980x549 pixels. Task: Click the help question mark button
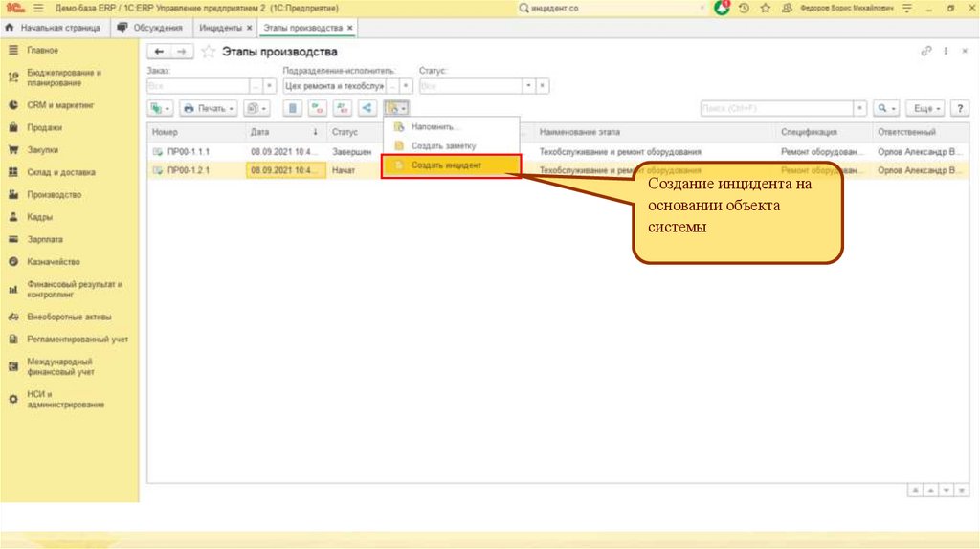click(x=958, y=109)
